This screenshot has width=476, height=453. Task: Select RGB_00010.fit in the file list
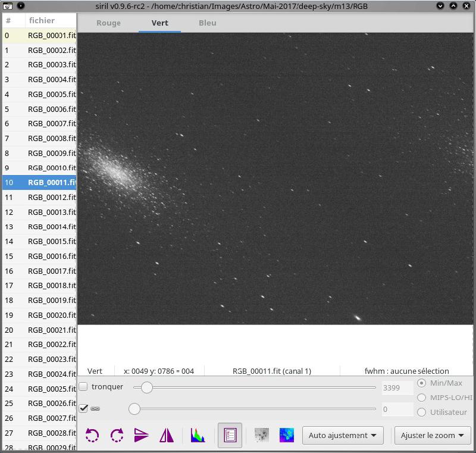(x=39, y=168)
